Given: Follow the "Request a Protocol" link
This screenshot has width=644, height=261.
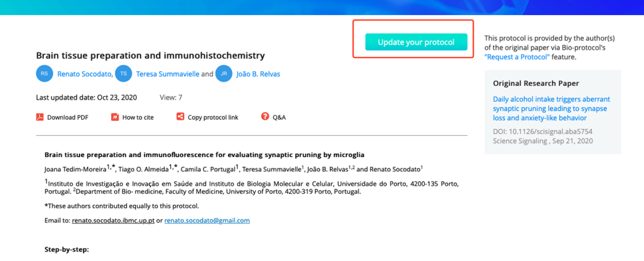Looking at the screenshot, I should point(517,57).
